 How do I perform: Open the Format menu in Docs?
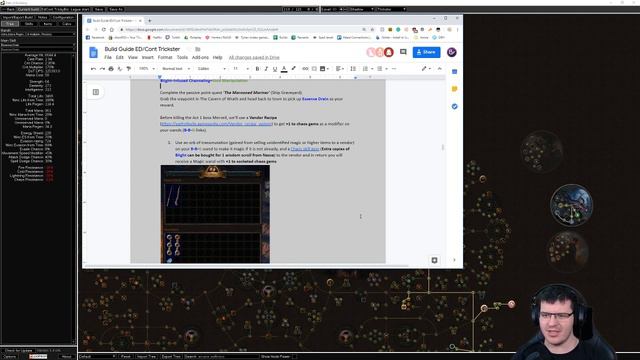click(165, 58)
